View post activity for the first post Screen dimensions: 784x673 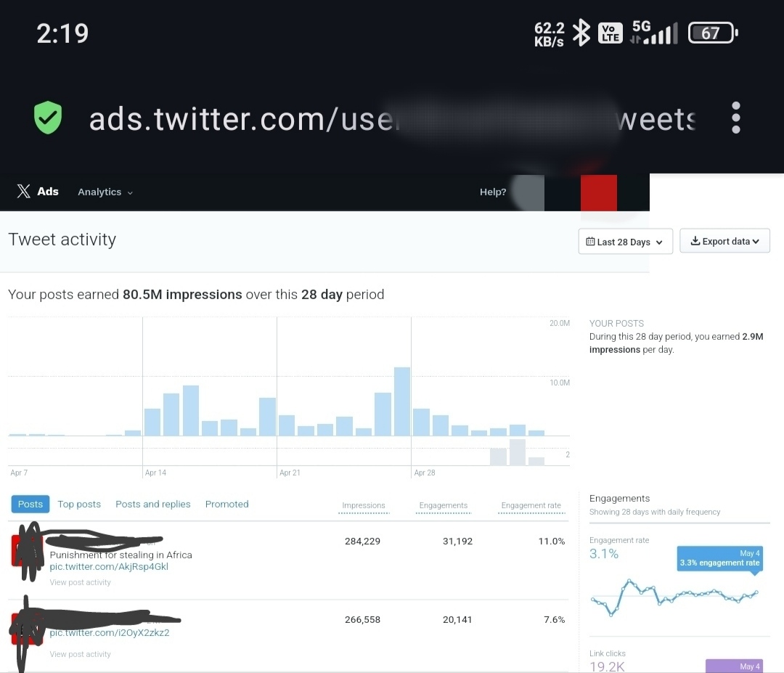(x=80, y=582)
